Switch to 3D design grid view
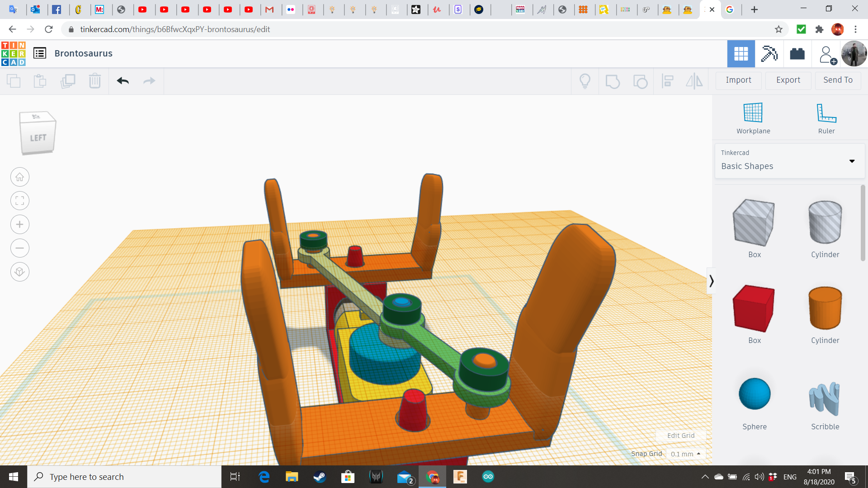868x488 pixels. click(x=741, y=54)
